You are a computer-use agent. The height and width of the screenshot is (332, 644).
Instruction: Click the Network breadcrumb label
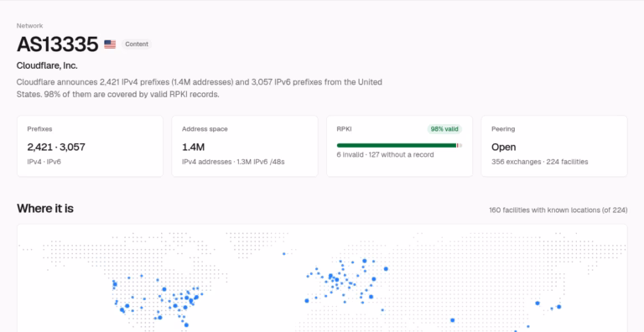(x=29, y=26)
